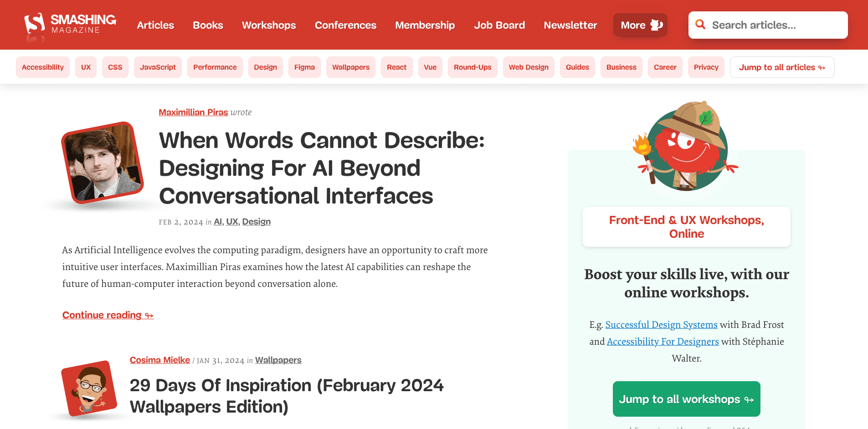
Task: Select the Vue tag
Action: coord(430,67)
